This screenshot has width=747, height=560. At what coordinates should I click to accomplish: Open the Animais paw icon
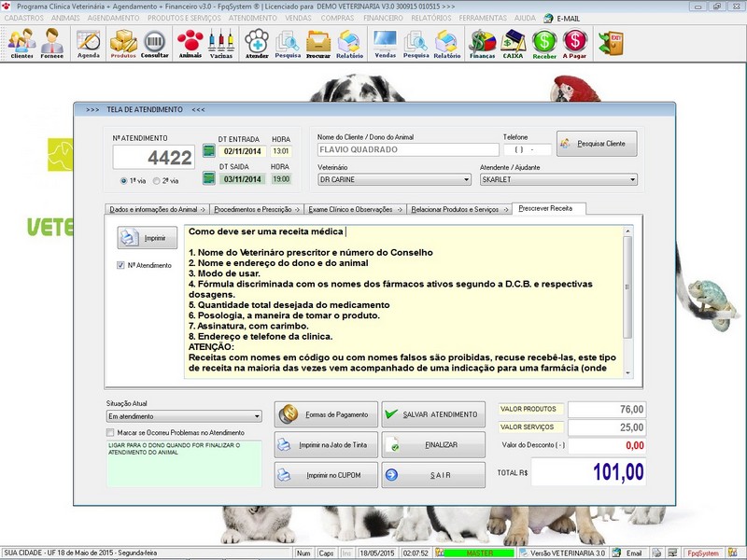[190, 43]
